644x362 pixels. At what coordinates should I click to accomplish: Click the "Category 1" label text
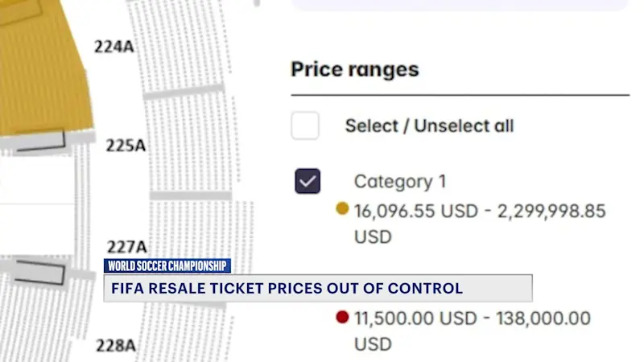399,182
